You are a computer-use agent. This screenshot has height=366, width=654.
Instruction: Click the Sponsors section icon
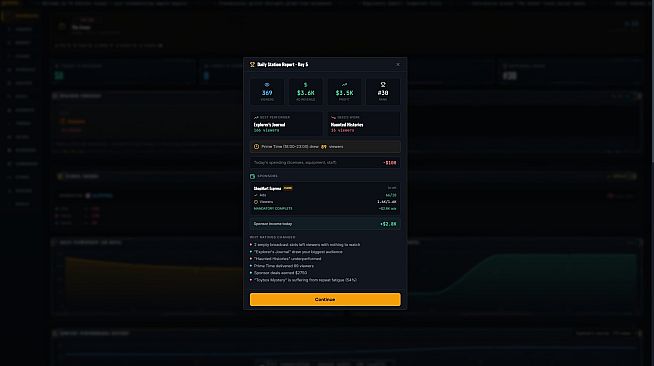click(252, 176)
